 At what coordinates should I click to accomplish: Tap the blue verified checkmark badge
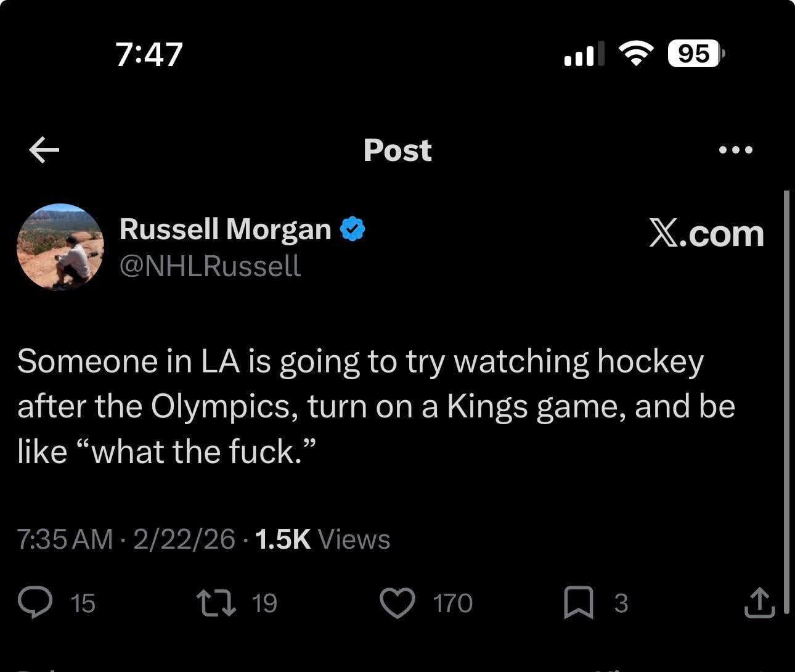click(x=353, y=229)
